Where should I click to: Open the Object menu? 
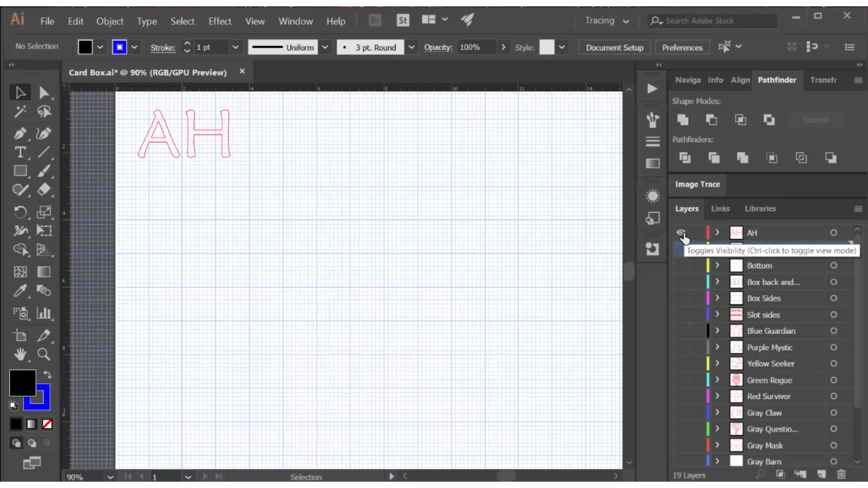coord(109,21)
